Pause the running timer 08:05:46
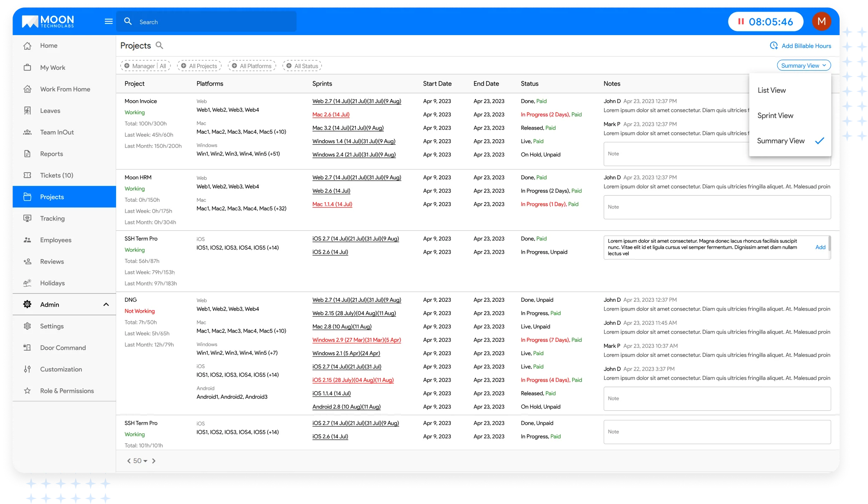Image resolution: width=868 pixels, height=504 pixels. click(741, 21)
